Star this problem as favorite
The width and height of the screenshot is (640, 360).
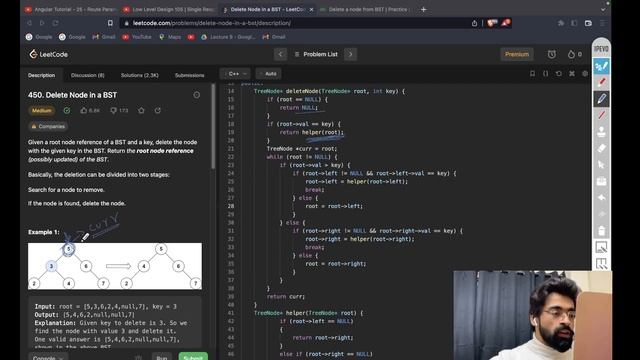tap(141, 111)
